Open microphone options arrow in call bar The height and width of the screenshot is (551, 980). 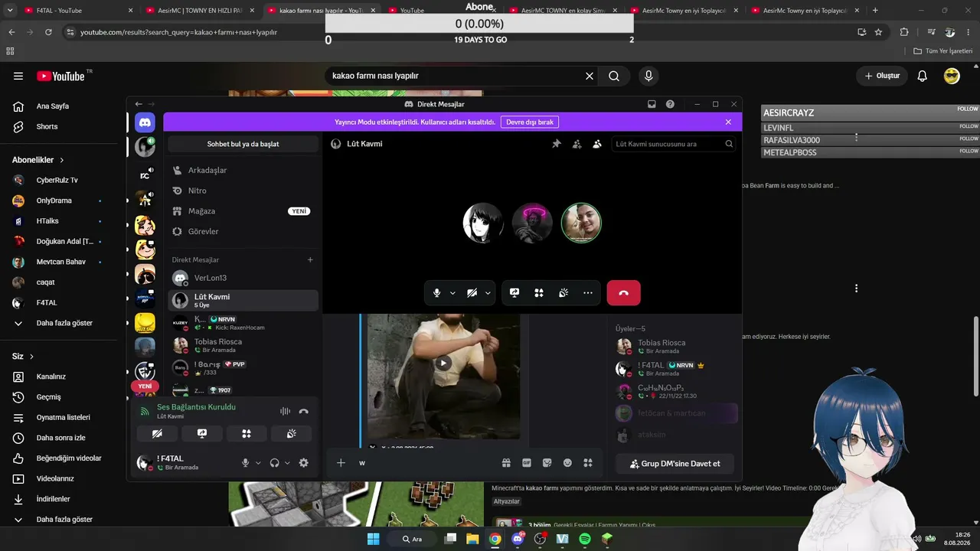coord(452,293)
